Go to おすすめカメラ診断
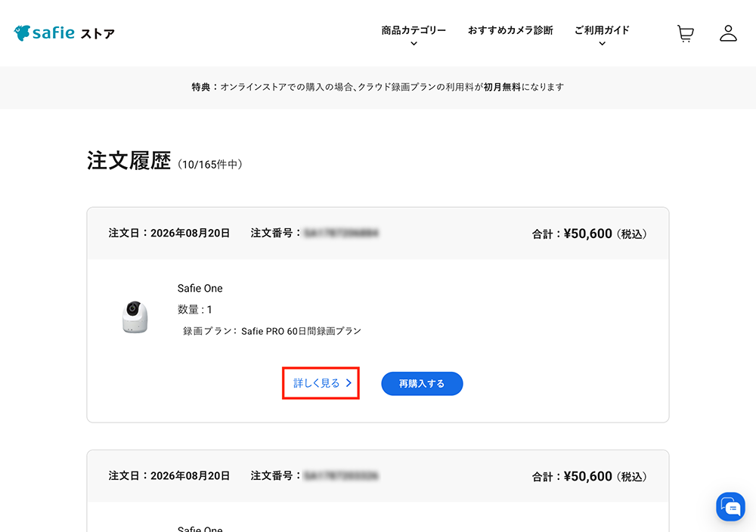Viewport: 756px width, 532px height. (510, 30)
